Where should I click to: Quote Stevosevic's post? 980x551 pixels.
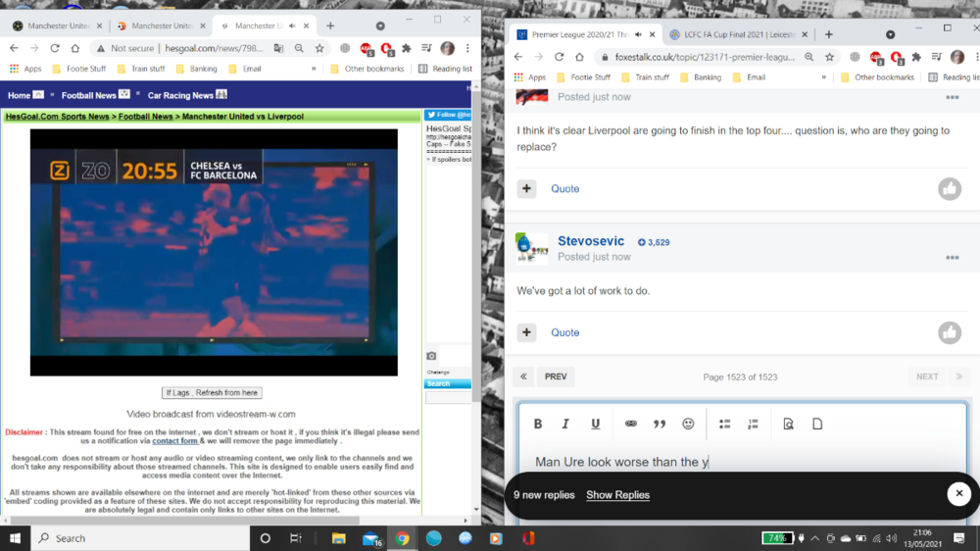click(565, 332)
